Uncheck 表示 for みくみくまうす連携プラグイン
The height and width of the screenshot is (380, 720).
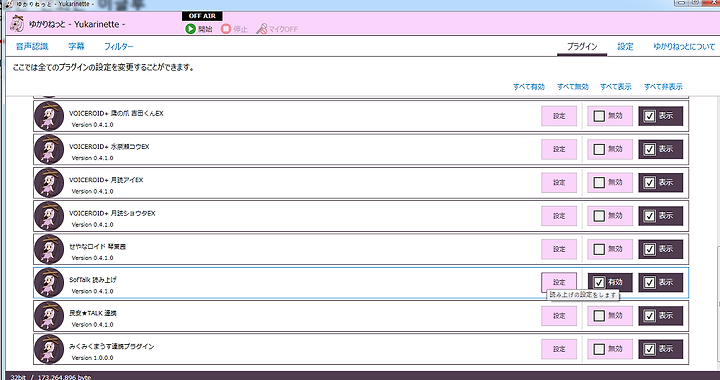click(649, 349)
